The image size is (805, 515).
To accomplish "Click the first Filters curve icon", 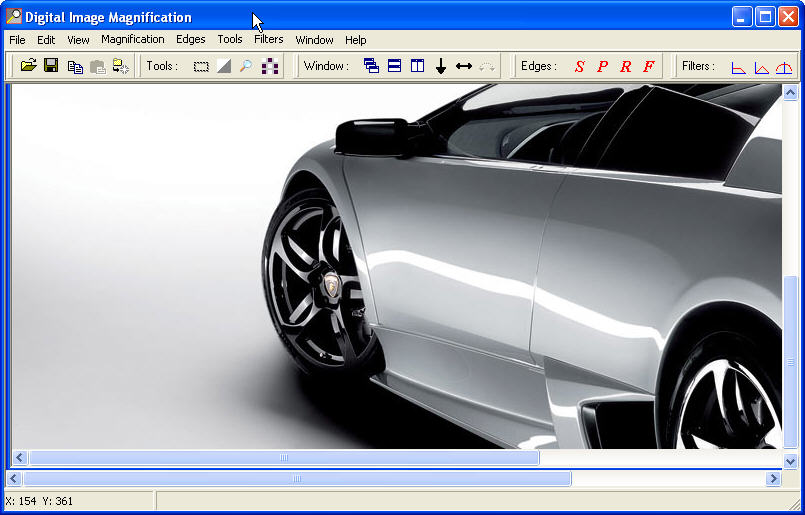I will [738, 67].
